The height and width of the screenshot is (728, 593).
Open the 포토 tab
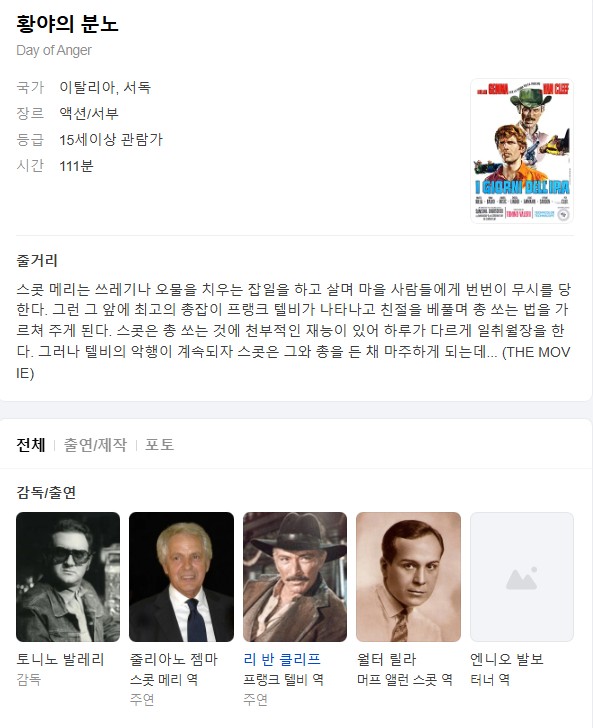pyautogui.click(x=159, y=445)
